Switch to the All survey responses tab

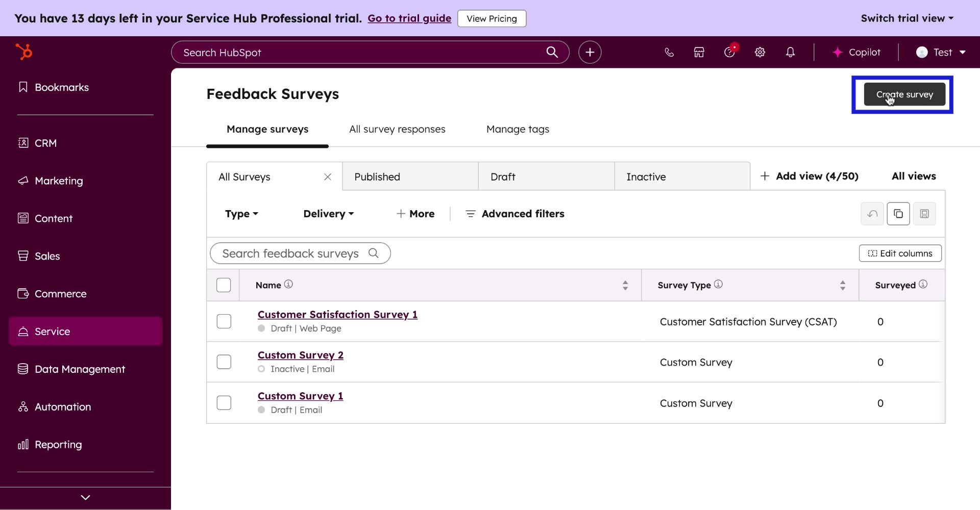397,129
